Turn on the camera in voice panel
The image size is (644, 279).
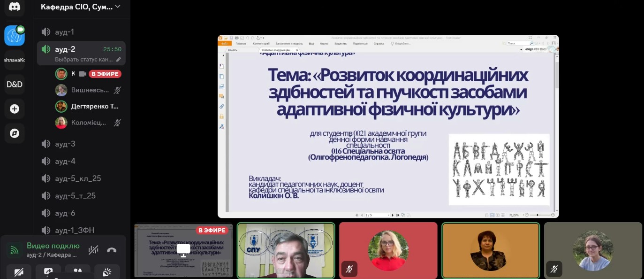pyautogui.click(x=19, y=272)
